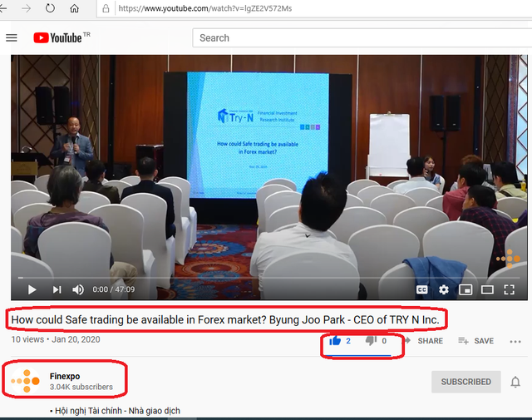Open more actions three-dot menu
532x420 pixels.
(515, 342)
